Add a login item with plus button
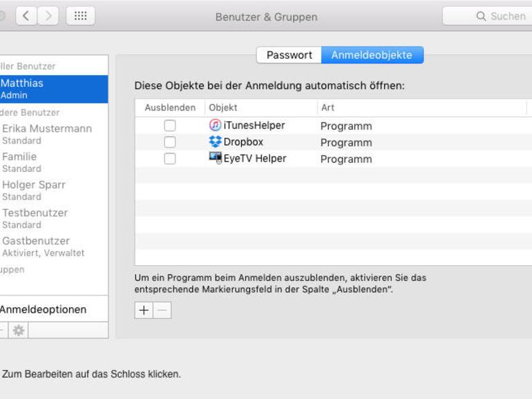The width and height of the screenshot is (532, 399). click(x=144, y=311)
